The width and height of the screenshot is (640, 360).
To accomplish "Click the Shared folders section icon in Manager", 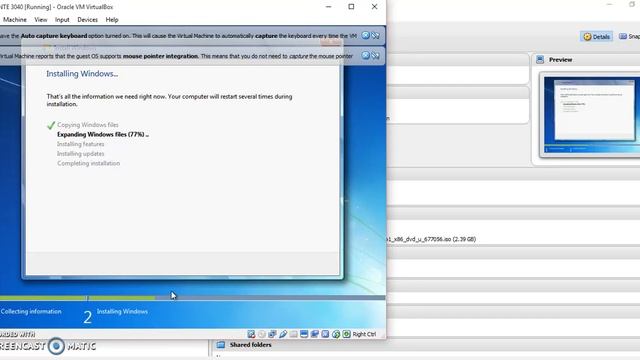I will [221, 345].
